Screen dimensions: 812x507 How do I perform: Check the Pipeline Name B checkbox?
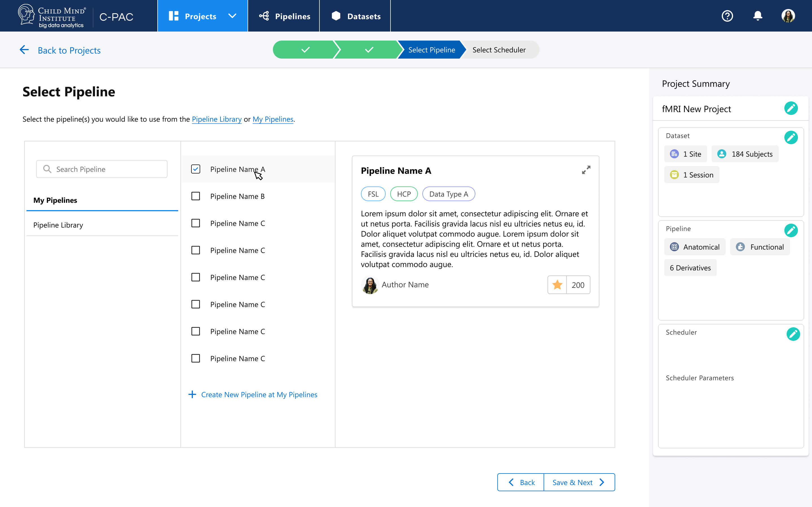(196, 196)
